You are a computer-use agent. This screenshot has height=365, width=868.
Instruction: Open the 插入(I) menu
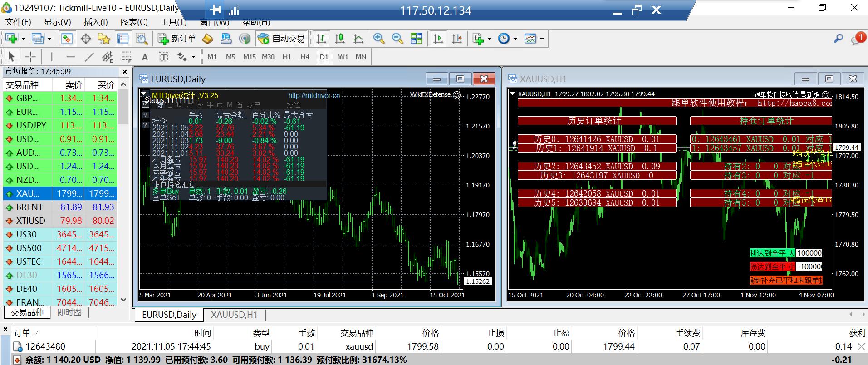coord(96,22)
